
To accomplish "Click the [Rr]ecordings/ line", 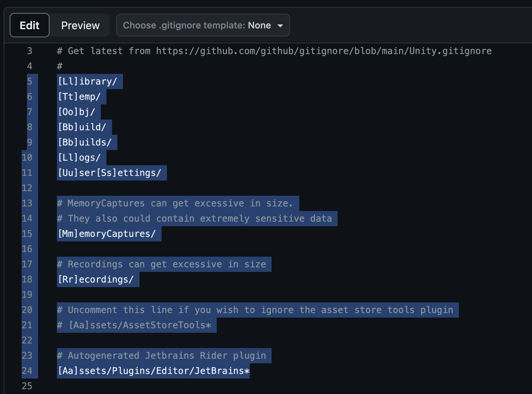I will coord(96,280).
